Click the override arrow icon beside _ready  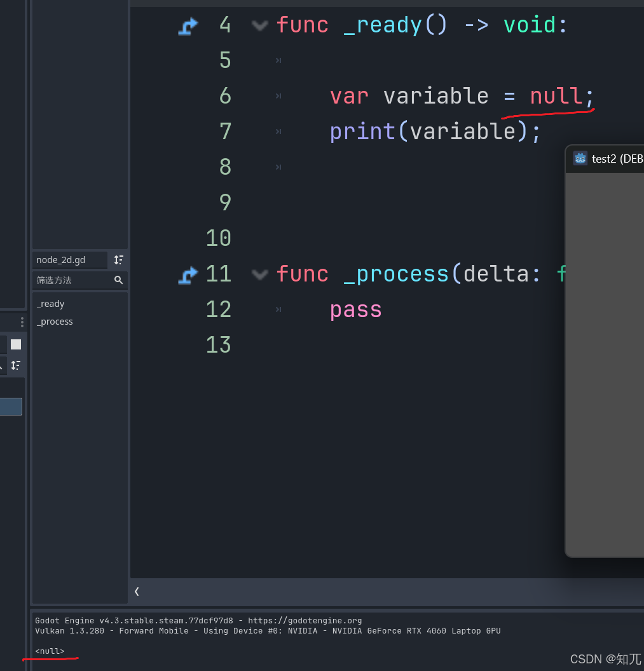[x=188, y=25]
